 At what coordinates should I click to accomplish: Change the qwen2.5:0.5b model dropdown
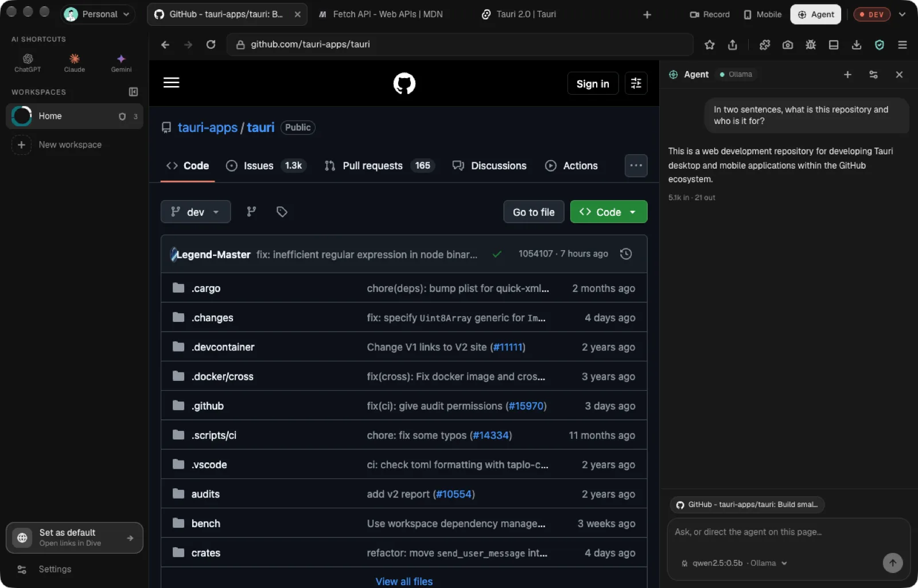point(734,563)
